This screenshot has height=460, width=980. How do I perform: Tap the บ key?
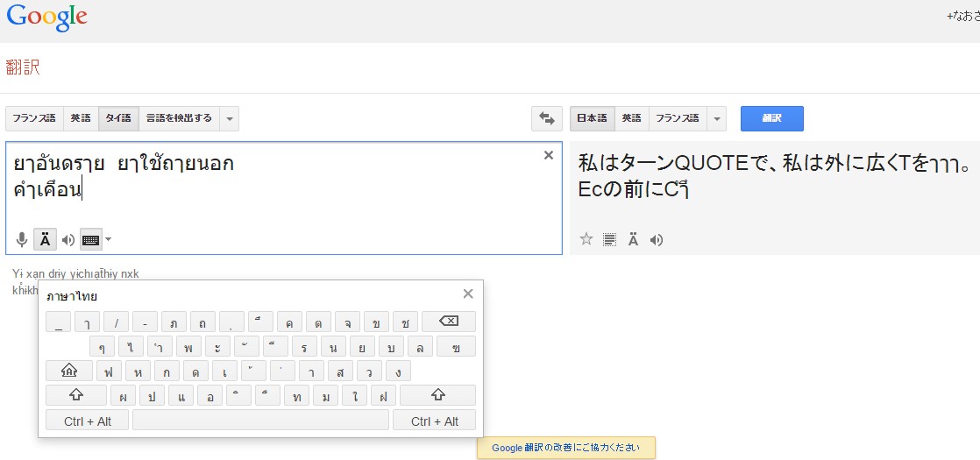(391, 346)
